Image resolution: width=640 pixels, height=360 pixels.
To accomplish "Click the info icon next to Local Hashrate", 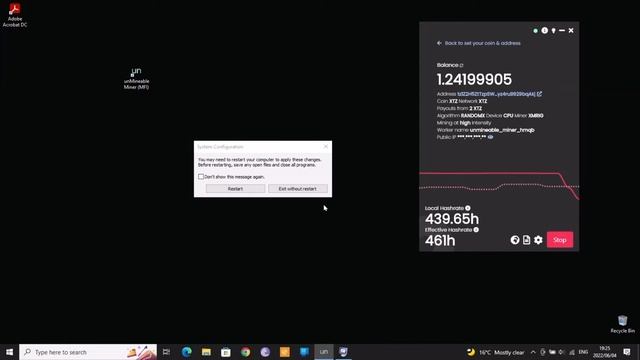I will 468,208.
